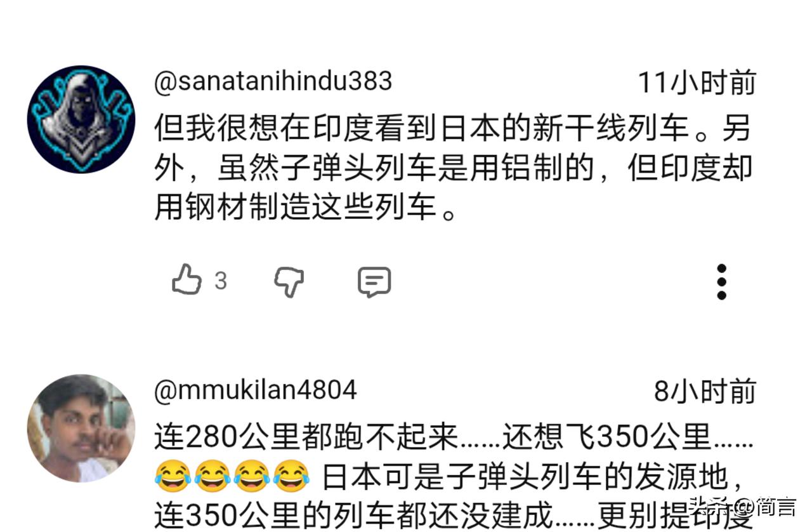
Task: Click the 8小时前 timestamp
Action: [x=705, y=391]
